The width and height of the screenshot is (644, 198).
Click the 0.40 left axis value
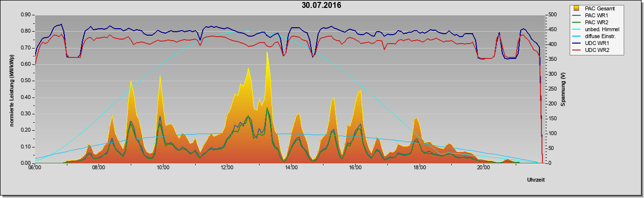click(x=26, y=98)
